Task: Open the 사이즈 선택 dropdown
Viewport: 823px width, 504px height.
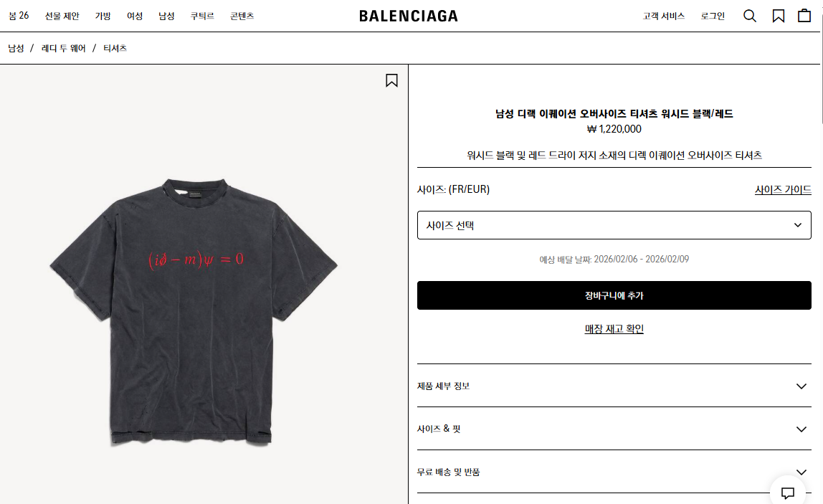Action: click(x=614, y=225)
